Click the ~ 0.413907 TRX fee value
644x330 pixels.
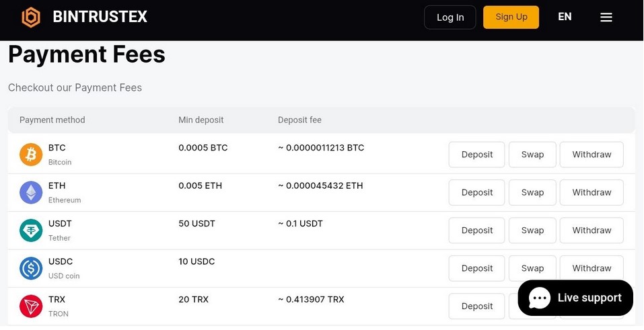311,300
